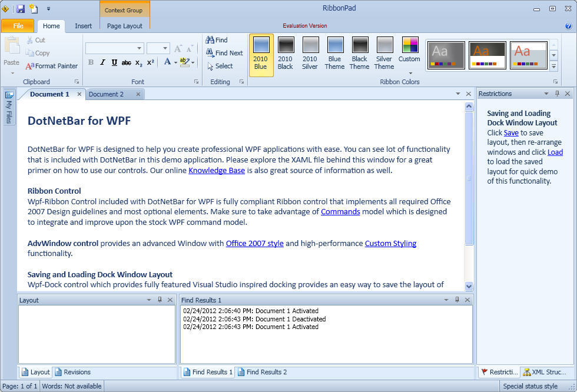
Task: Open the Commands link
Action: [340, 211]
